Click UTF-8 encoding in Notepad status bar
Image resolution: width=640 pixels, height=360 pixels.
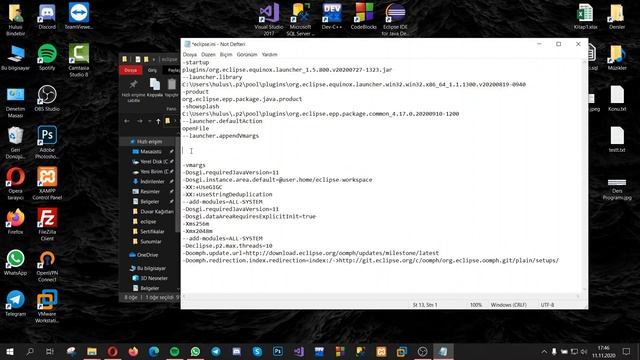click(547, 305)
